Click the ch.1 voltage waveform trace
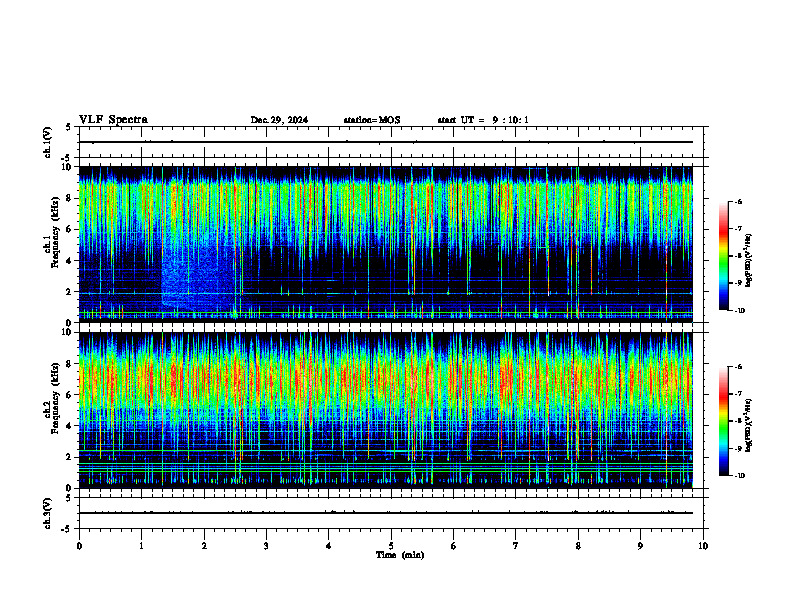The image size is (792, 612). [x=386, y=142]
